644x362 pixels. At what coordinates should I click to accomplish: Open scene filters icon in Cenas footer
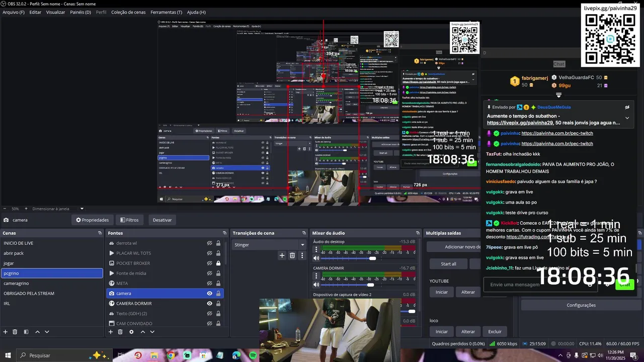(26, 332)
